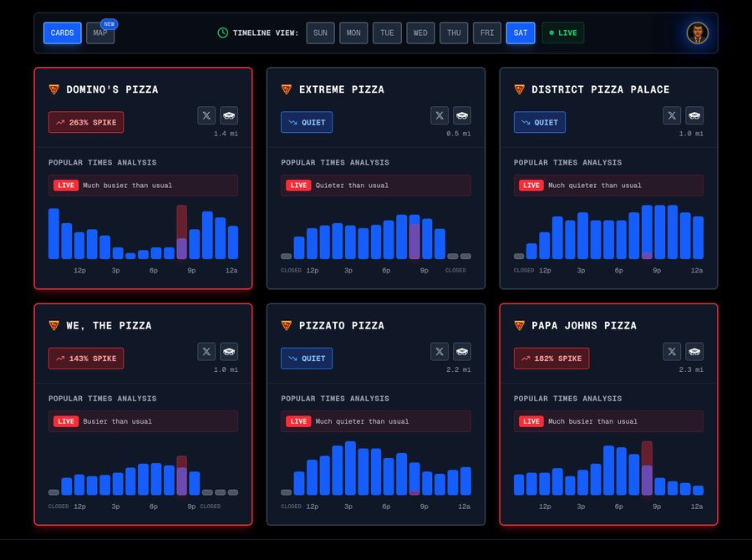
Task: Open X link for Domino's Pizza
Action: (206, 115)
